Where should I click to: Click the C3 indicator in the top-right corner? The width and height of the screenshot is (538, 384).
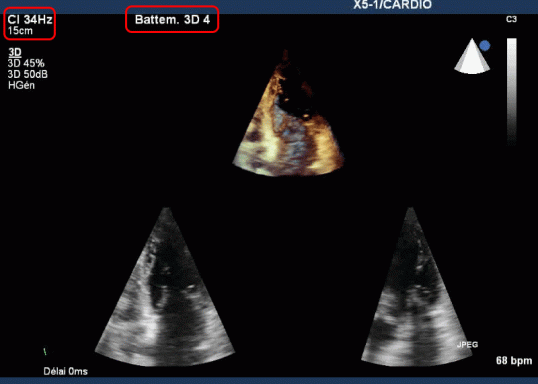tap(511, 19)
